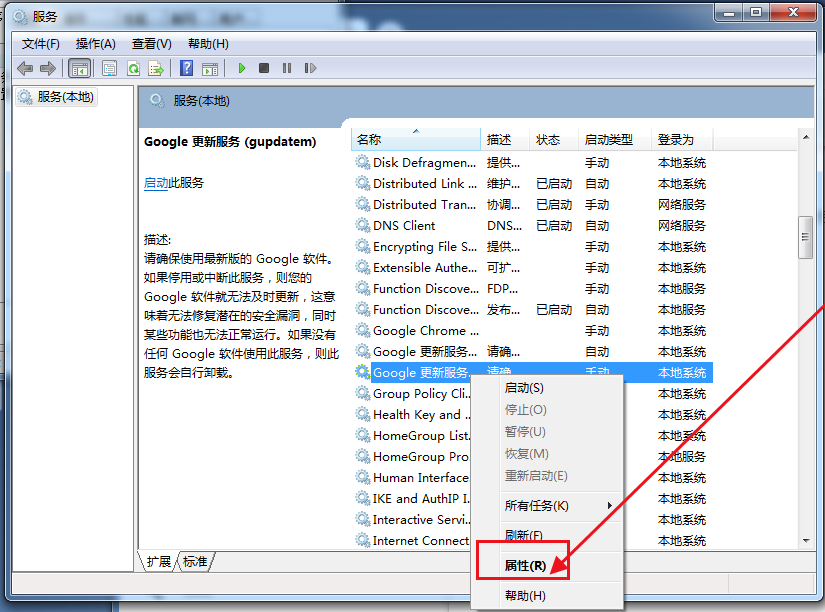Select the Extensible Authentication service row
825x612 pixels.
[532, 268]
